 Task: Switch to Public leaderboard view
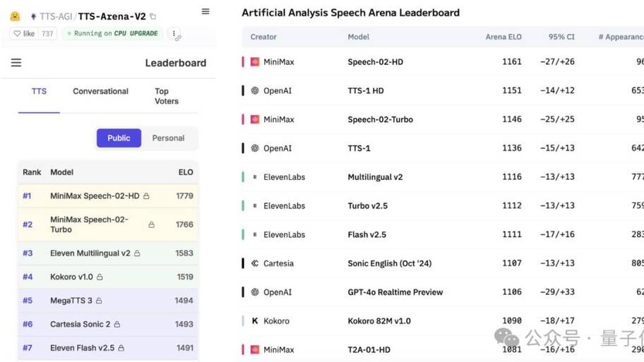tap(119, 138)
